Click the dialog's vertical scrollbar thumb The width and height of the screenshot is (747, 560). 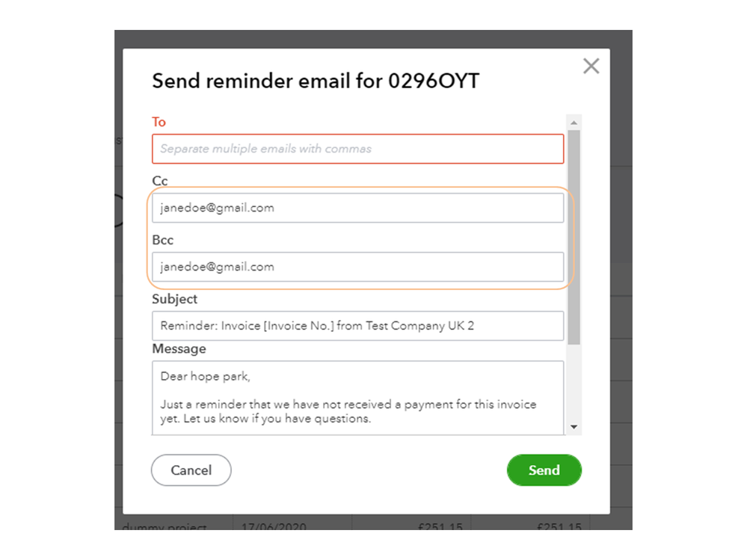pos(574,236)
